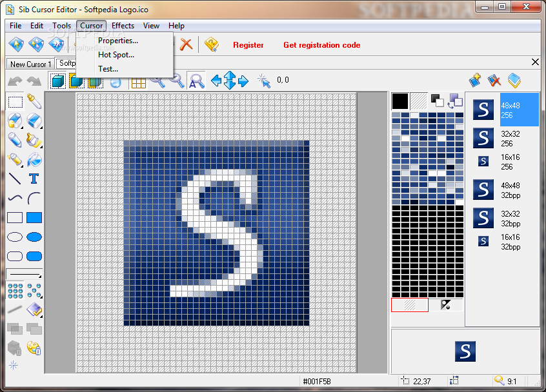Shift image left with the left arrow
The height and width of the screenshot is (392, 546).
[x=216, y=81]
